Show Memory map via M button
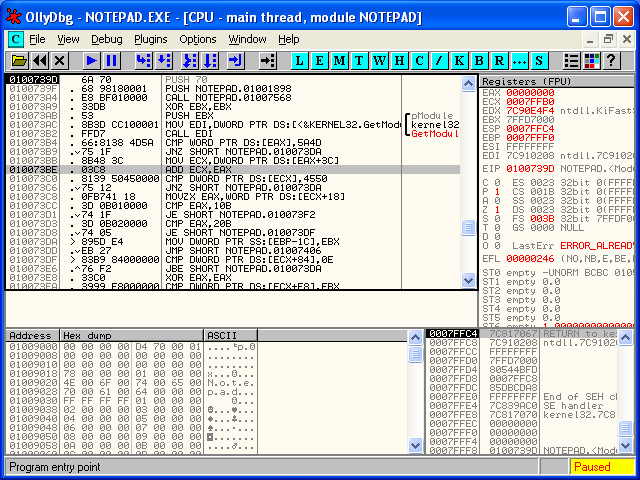Screen dimensions: 640x480 pyautogui.click(x=339, y=61)
